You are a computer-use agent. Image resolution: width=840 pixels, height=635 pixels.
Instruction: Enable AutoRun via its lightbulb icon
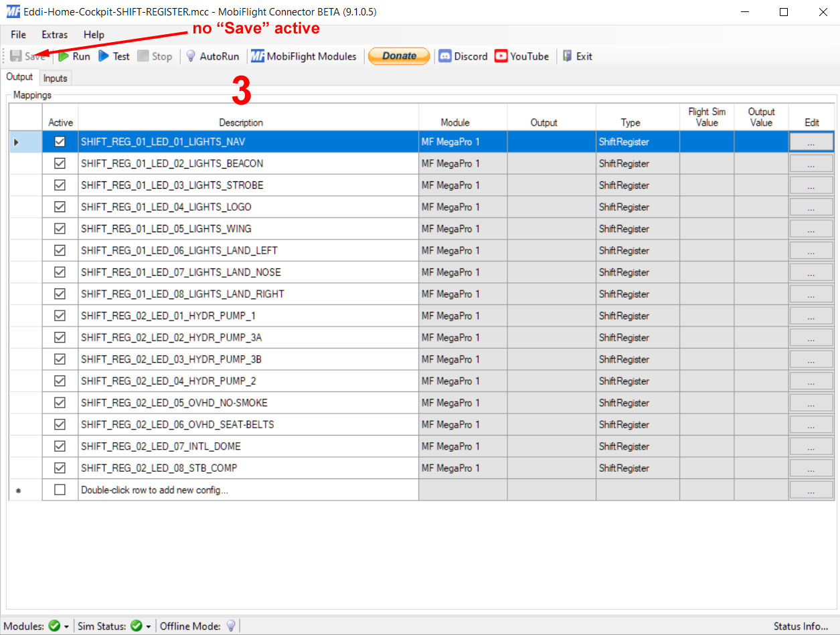[192, 56]
